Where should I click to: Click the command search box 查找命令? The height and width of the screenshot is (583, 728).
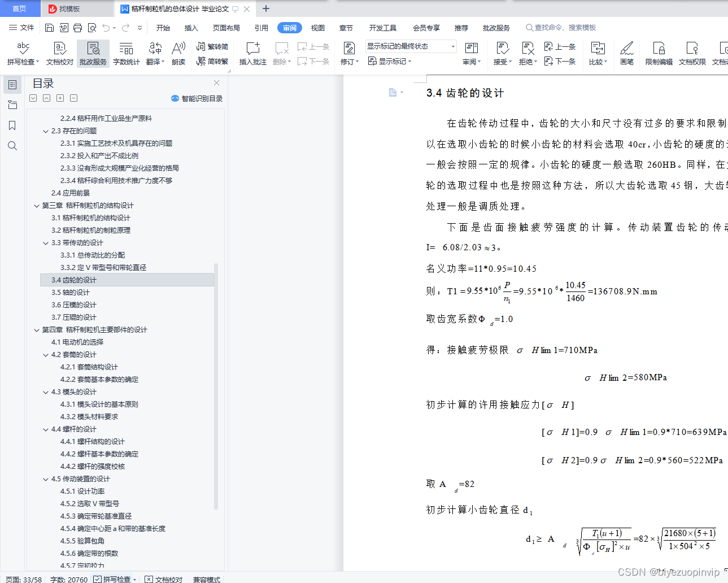point(561,28)
